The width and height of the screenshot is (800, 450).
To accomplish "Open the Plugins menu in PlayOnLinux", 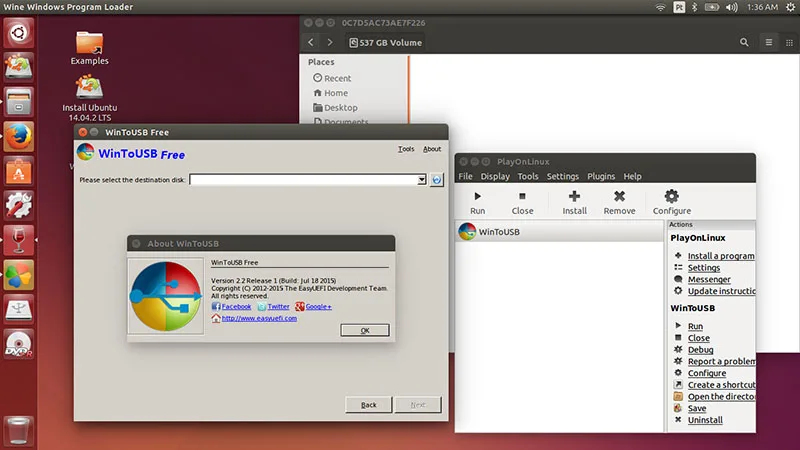I will (x=601, y=176).
